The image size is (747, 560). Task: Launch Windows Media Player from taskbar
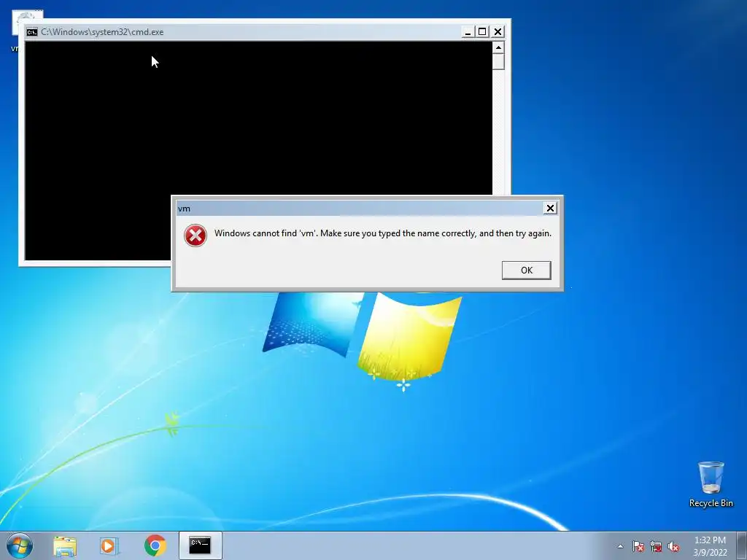109,545
